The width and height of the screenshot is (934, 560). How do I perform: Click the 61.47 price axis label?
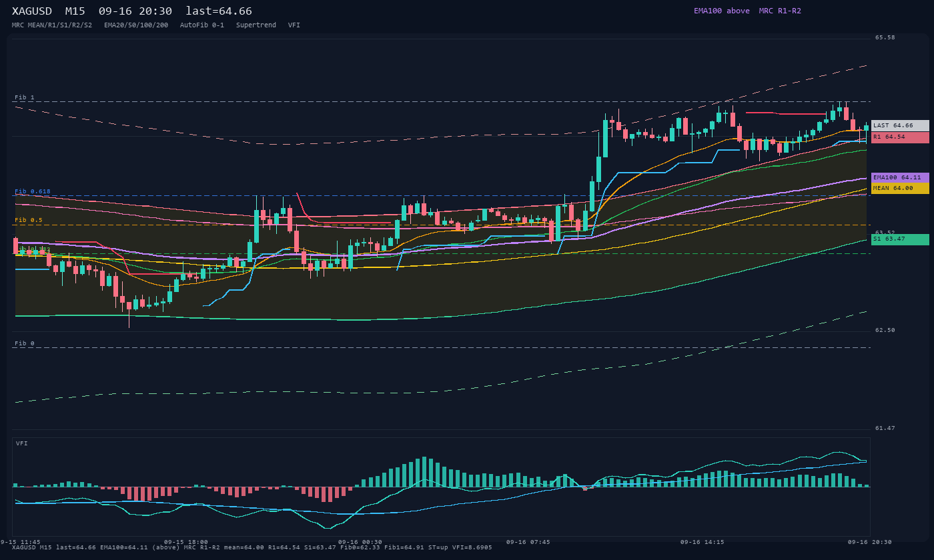[x=885, y=428]
